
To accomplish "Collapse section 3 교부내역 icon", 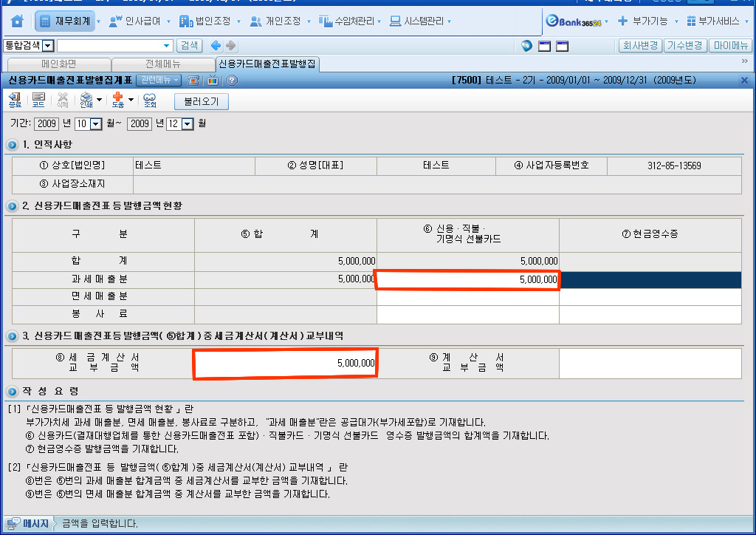I will [x=12, y=336].
